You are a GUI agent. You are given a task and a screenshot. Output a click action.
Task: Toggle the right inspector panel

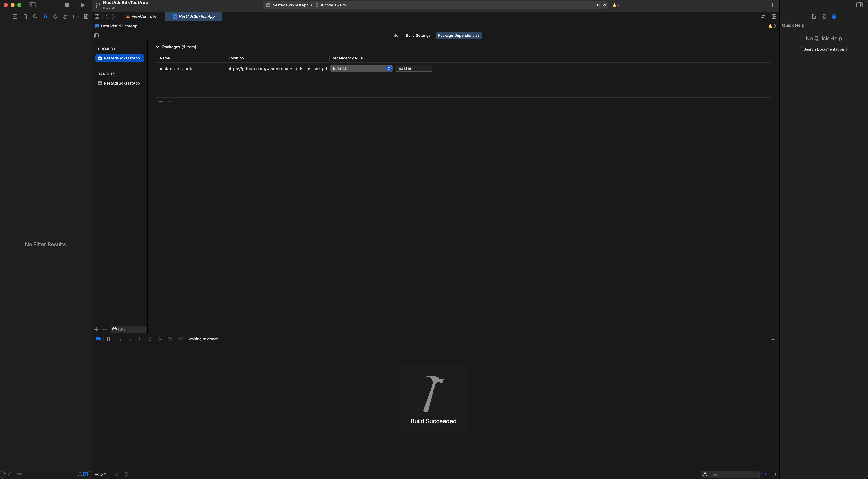click(859, 5)
